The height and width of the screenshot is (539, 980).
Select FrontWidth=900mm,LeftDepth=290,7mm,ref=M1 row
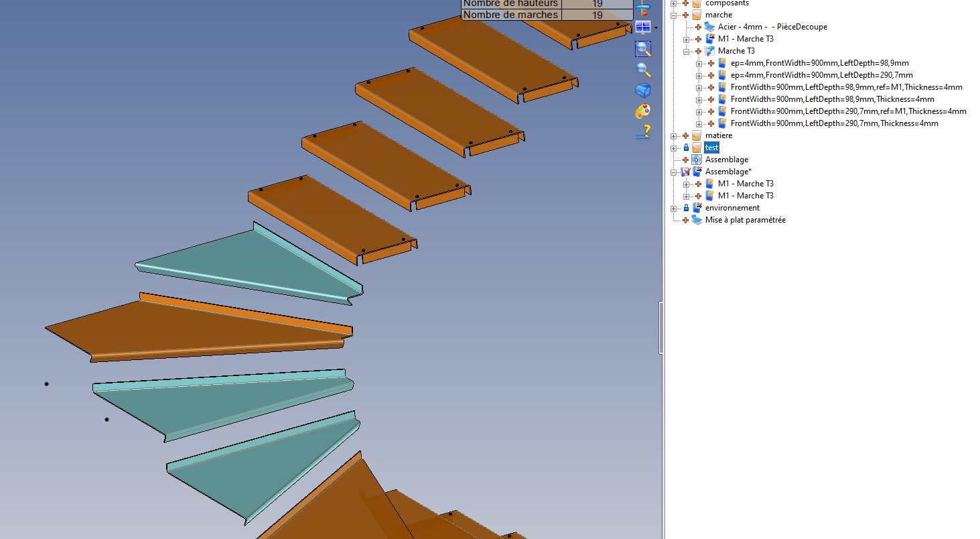tap(848, 111)
